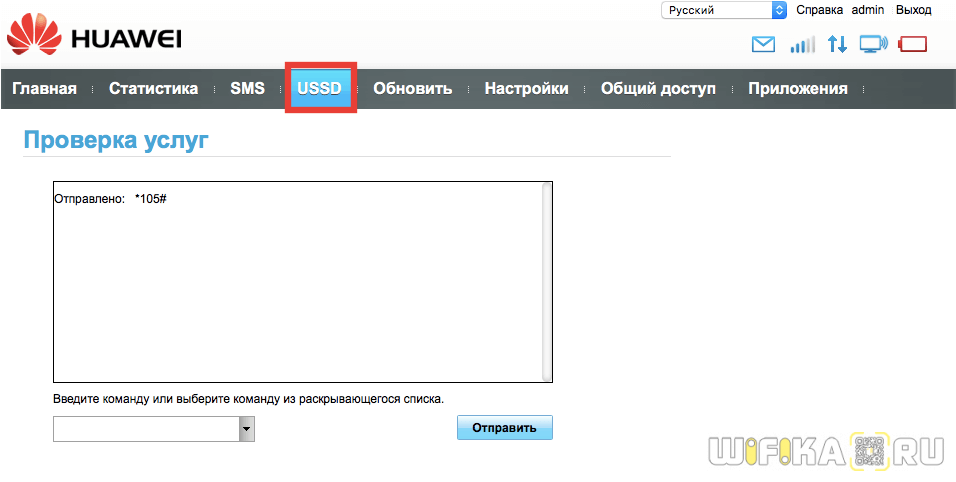
Task: Click the red battery status icon
Action: coord(913,44)
